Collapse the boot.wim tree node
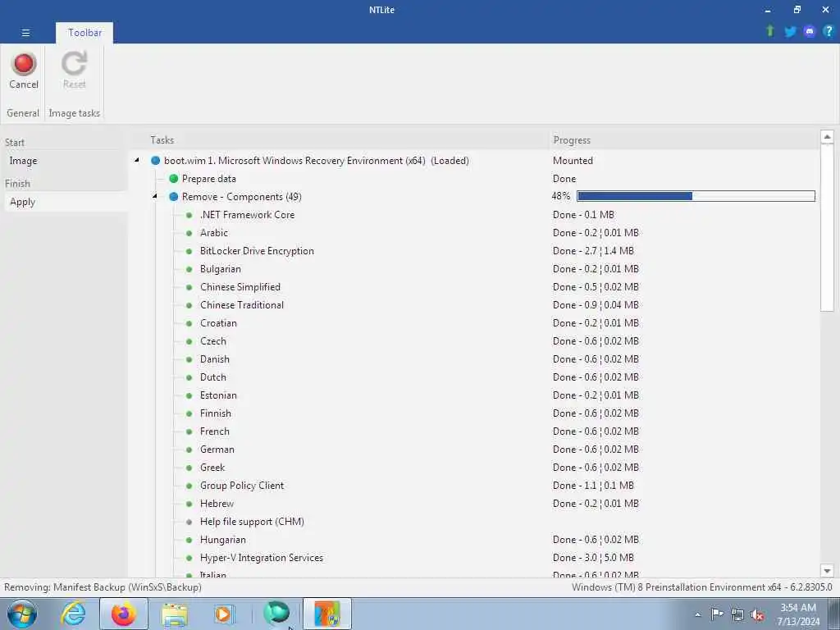This screenshot has width=840, height=630. [x=137, y=160]
